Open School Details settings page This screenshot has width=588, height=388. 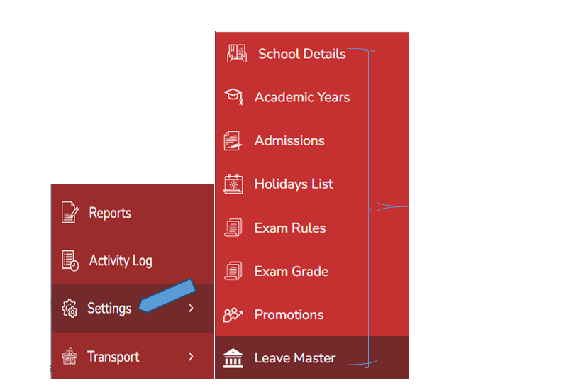[x=311, y=54]
